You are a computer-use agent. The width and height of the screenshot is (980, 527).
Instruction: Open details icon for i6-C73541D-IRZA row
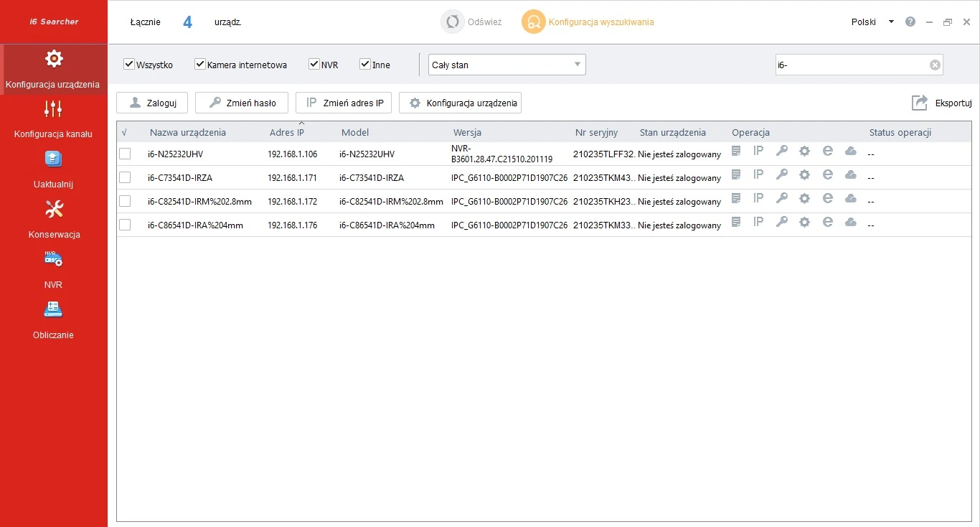(x=736, y=174)
